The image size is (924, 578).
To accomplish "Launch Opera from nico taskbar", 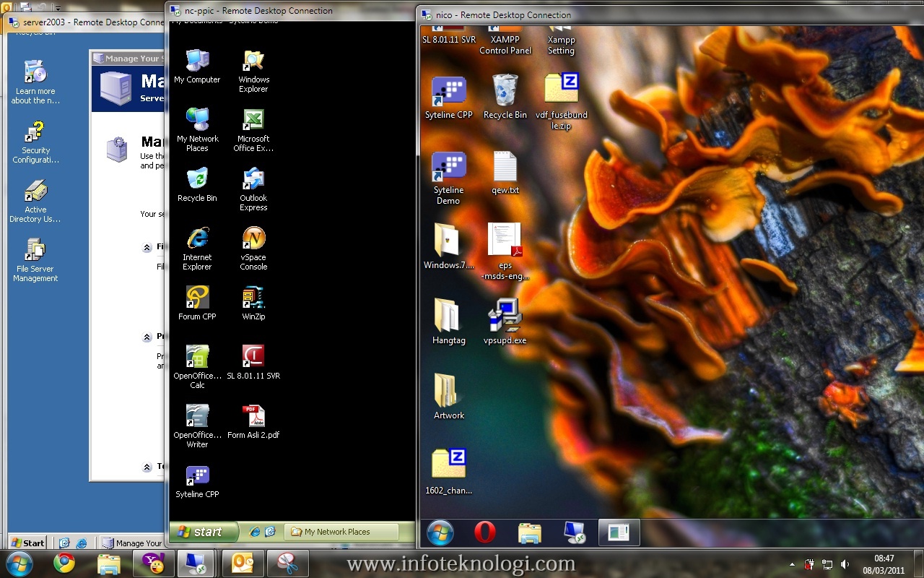I will point(485,532).
